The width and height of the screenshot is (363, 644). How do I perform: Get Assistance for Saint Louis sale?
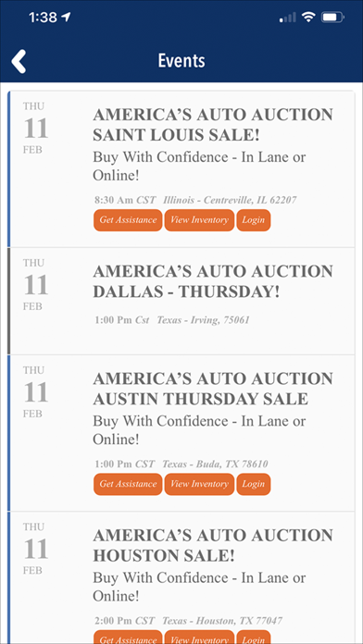(x=128, y=220)
